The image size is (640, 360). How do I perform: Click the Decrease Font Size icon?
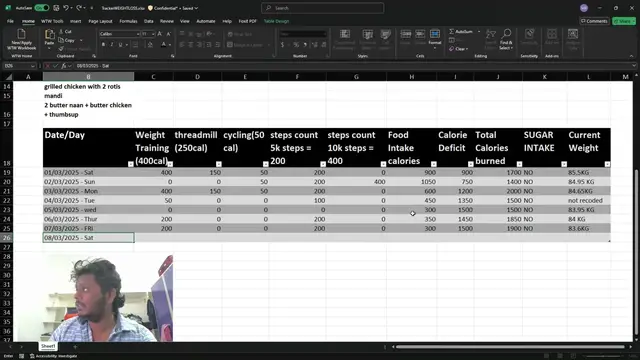169,34
